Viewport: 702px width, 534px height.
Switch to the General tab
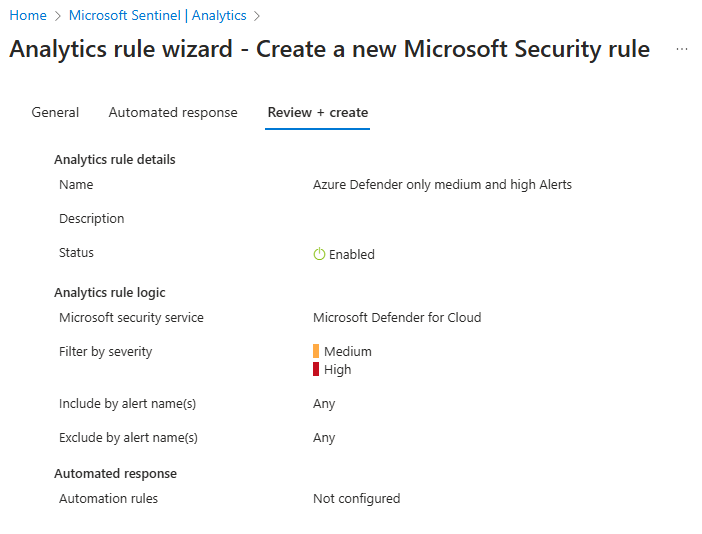click(x=55, y=112)
